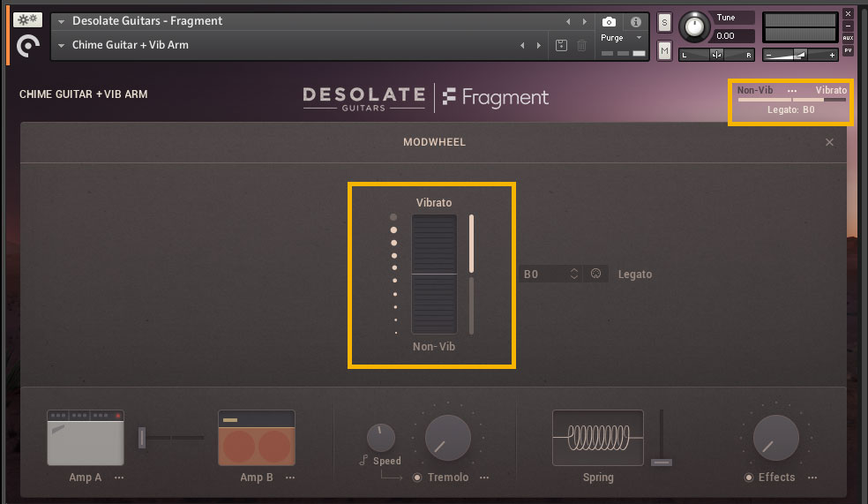
Task: Open the snapshot dropdown for Chime Guitar + Vib Arm
Action: (x=61, y=45)
